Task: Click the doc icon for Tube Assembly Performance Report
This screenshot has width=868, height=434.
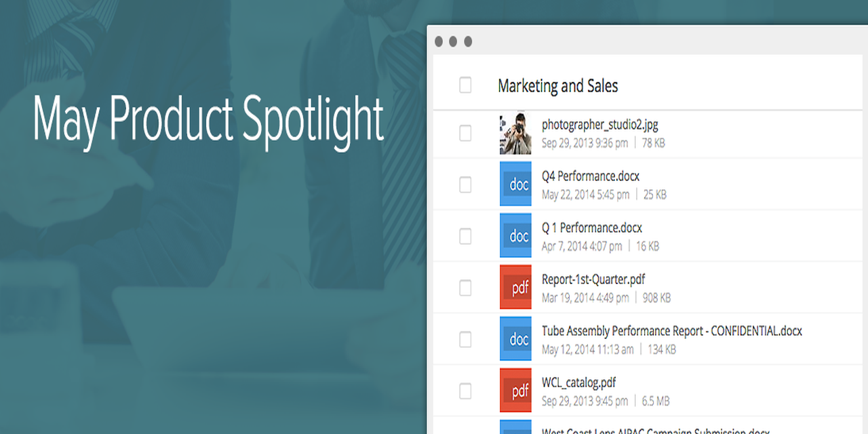Action: pyautogui.click(x=515, y=338)
